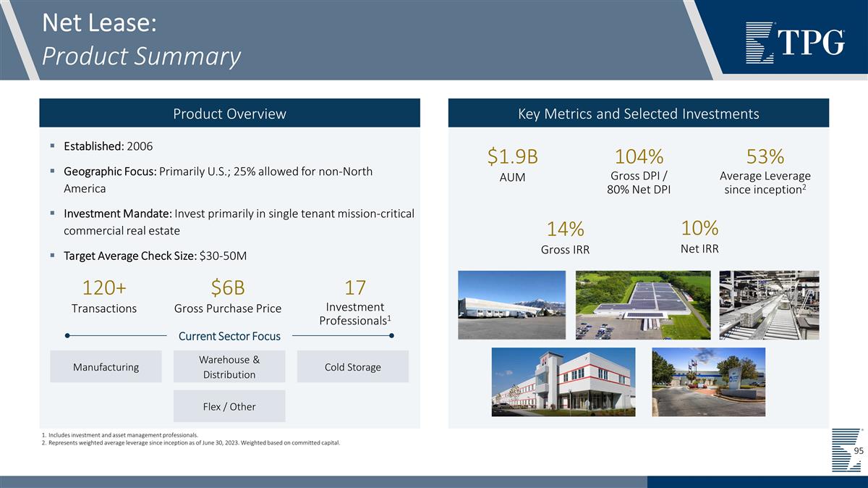Click the Flex / Other sector box
Screen dimensions: 868x488
(x=229, y=406)
